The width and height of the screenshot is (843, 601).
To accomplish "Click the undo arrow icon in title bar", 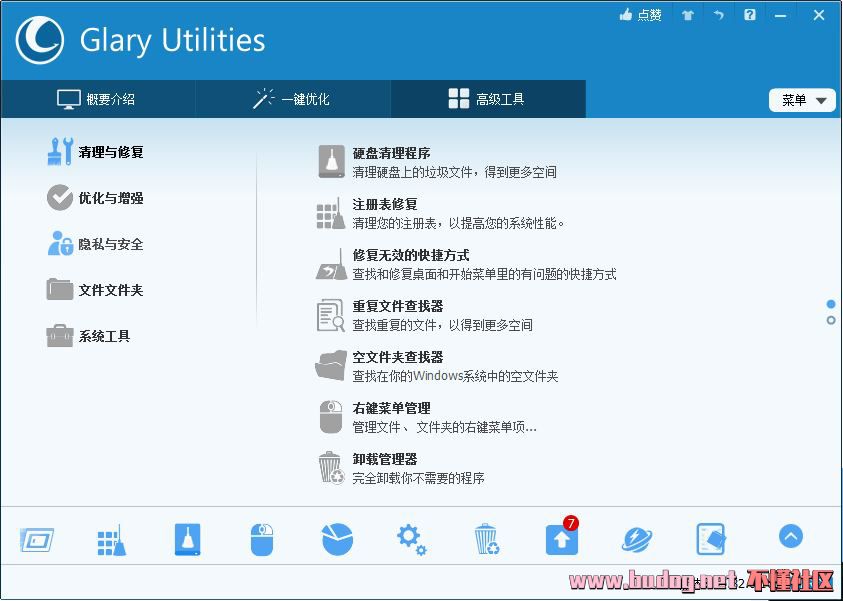I will (719, 15).
